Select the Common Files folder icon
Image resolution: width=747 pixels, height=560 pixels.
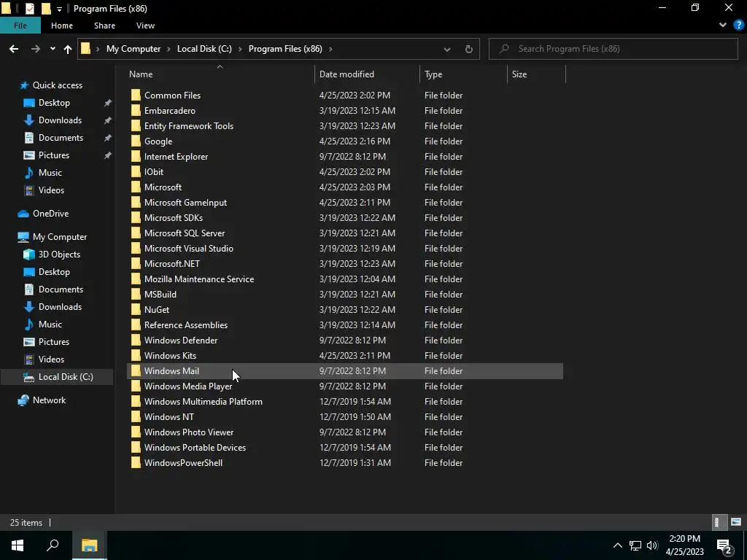click(x=136, y=96)
